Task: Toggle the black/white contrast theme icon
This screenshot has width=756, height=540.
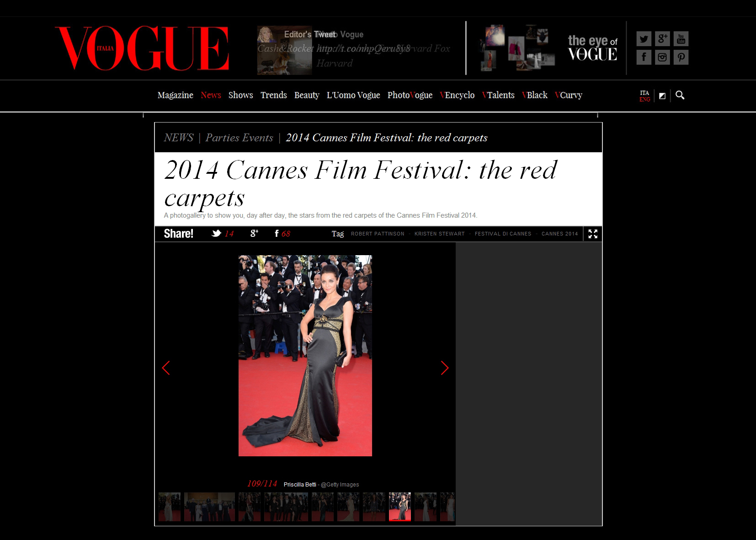Action: [662, 96]
